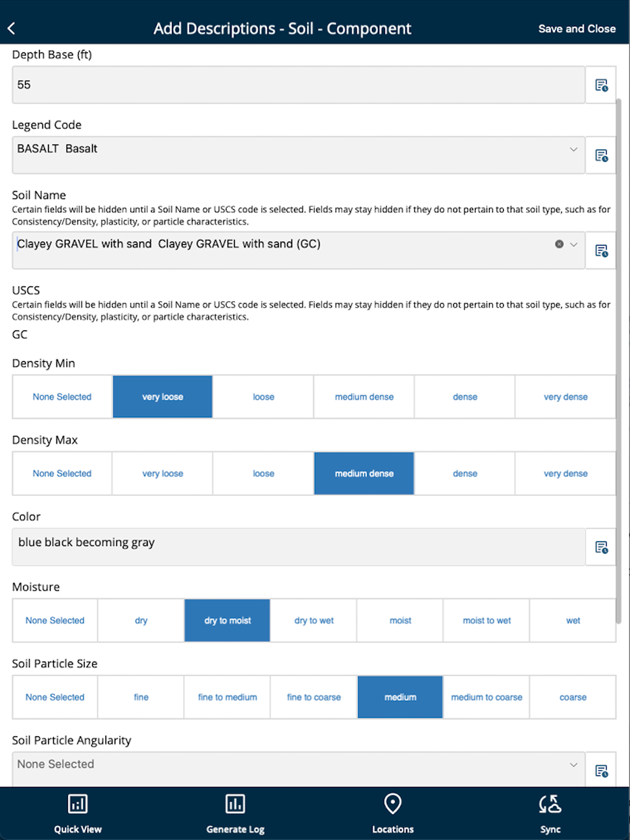The width and height of the screenshot is (630, 840).
Task: Set Density Min to very dense
Action: 565,397
